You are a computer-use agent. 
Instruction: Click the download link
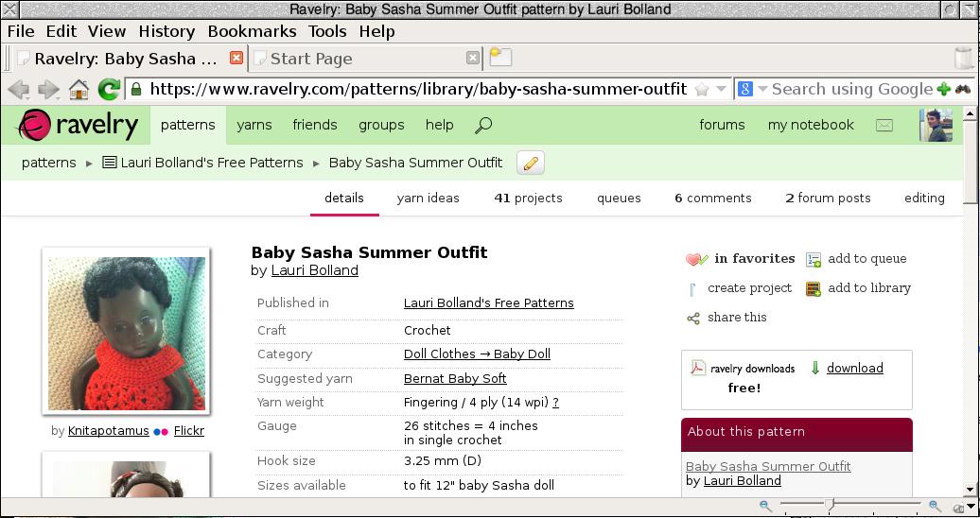coord(854,369)
